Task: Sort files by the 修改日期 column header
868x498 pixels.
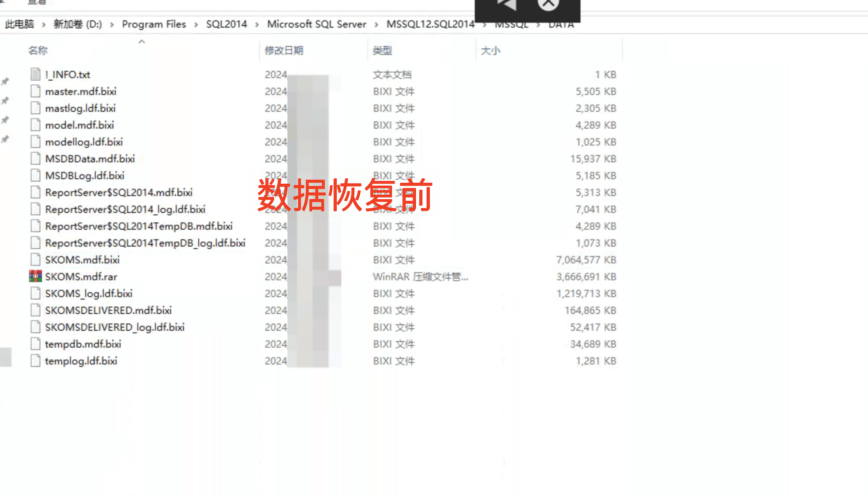Action: 284,51
